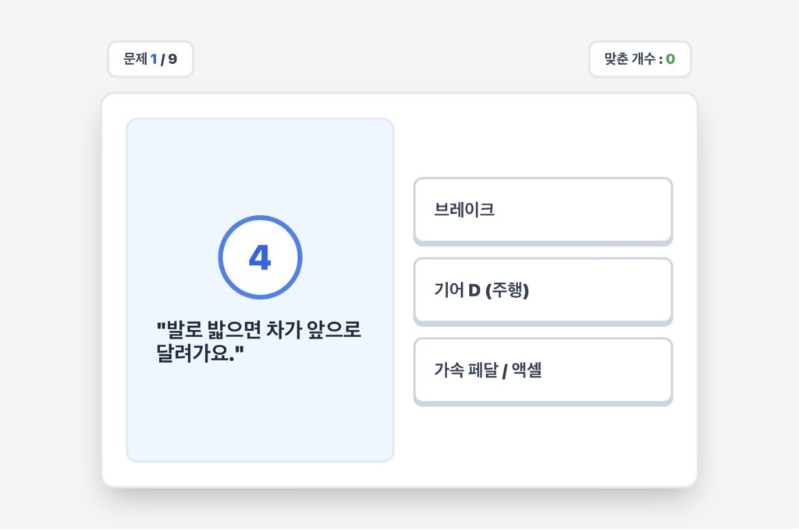Click the clue line "발로 밟으면 차가 앞으로"
The width and height of the screenshot is (799, 532).
point(259,331)
